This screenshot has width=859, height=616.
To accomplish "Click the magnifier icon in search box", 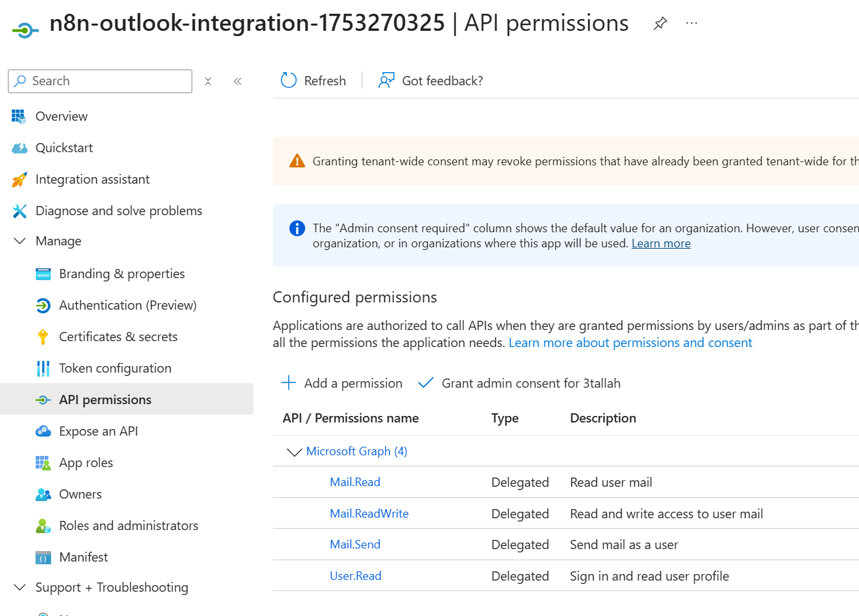I will [20, 81].
